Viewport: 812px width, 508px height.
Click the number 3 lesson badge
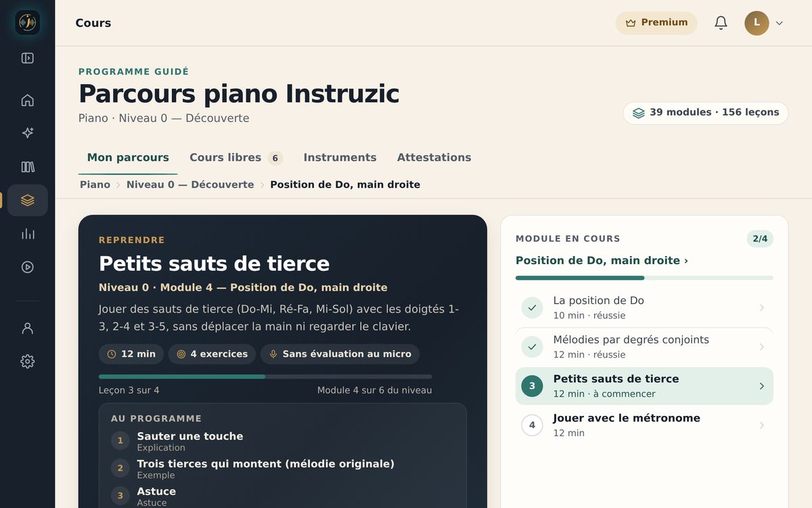(x=532, y=386)
